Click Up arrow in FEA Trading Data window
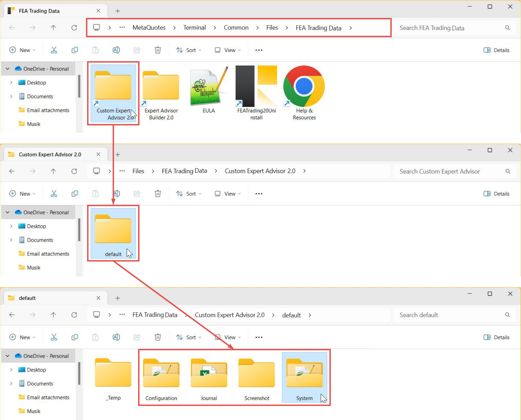This screenshot has width=521, height=420. click(53, 28)
